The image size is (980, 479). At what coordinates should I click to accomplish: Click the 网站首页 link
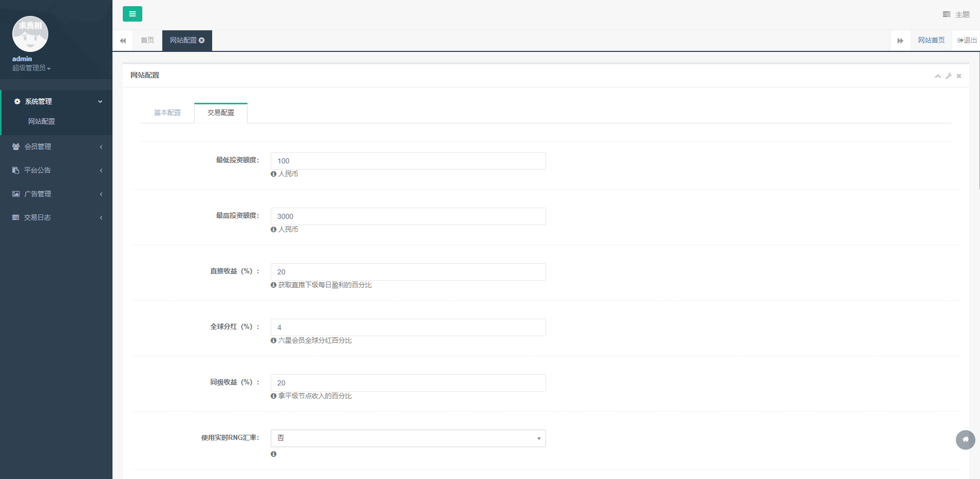931,40
